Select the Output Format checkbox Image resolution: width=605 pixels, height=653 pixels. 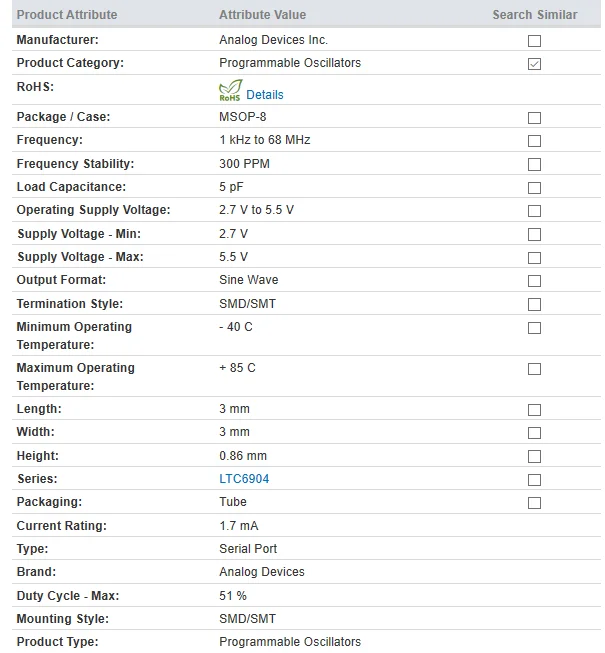tap(534, 281)
